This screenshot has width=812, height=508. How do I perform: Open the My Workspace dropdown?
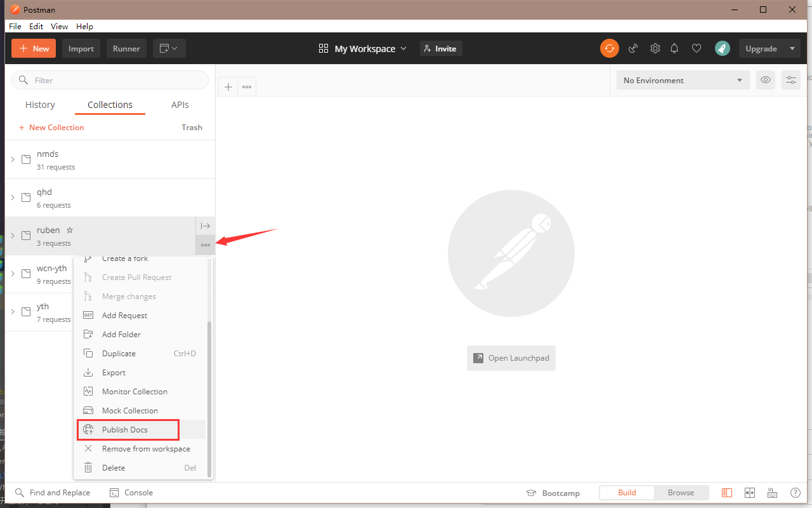[363, 48]
